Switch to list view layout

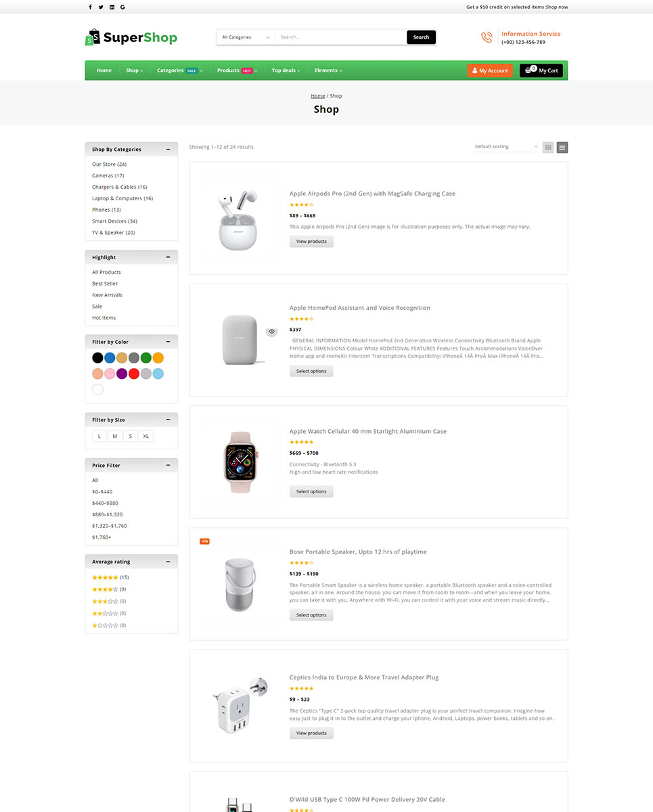tap(562, 147)
